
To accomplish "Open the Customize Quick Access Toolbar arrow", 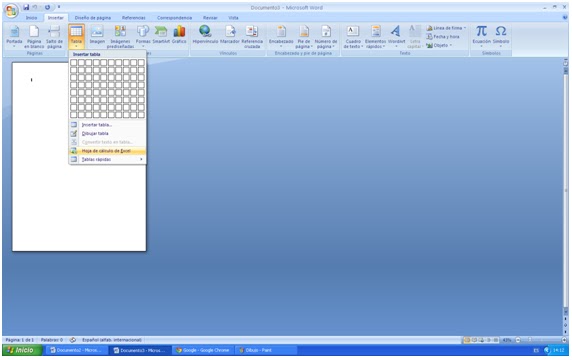I will click(x=59, y=7).
